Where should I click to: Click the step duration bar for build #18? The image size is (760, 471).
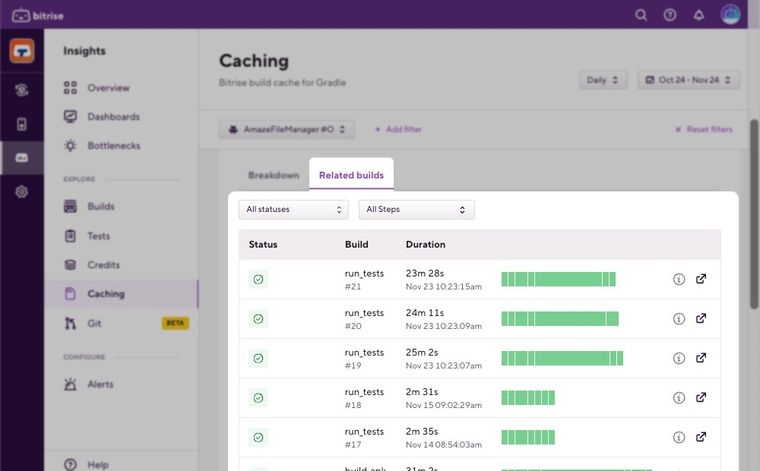(x=528, y=398)
